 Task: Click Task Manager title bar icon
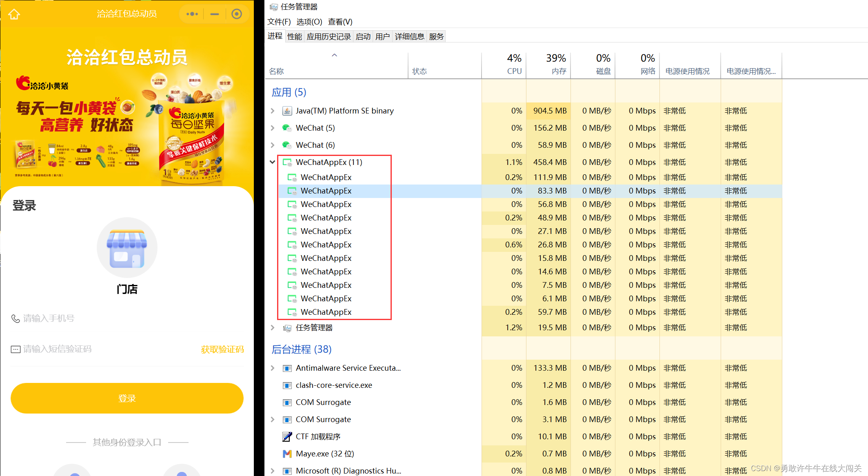coord(274,7)
